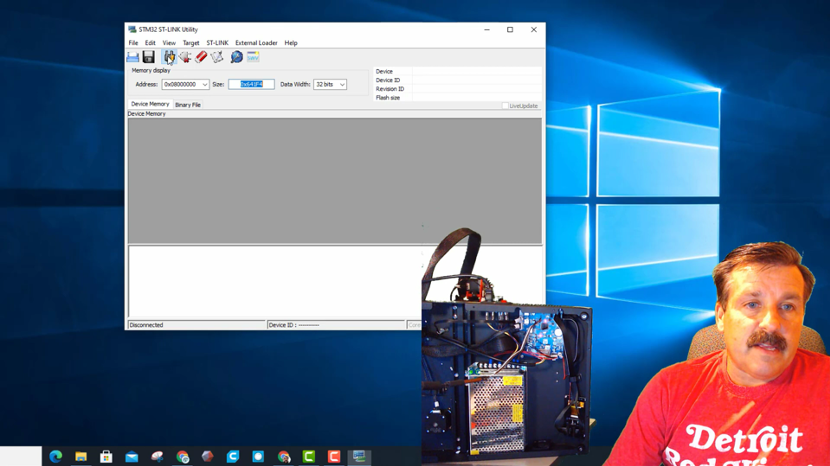Image resolution: width=830 pixels, height=466 pixels.
Task: Click the white log output panel
Action: click(x=275, y=281)
